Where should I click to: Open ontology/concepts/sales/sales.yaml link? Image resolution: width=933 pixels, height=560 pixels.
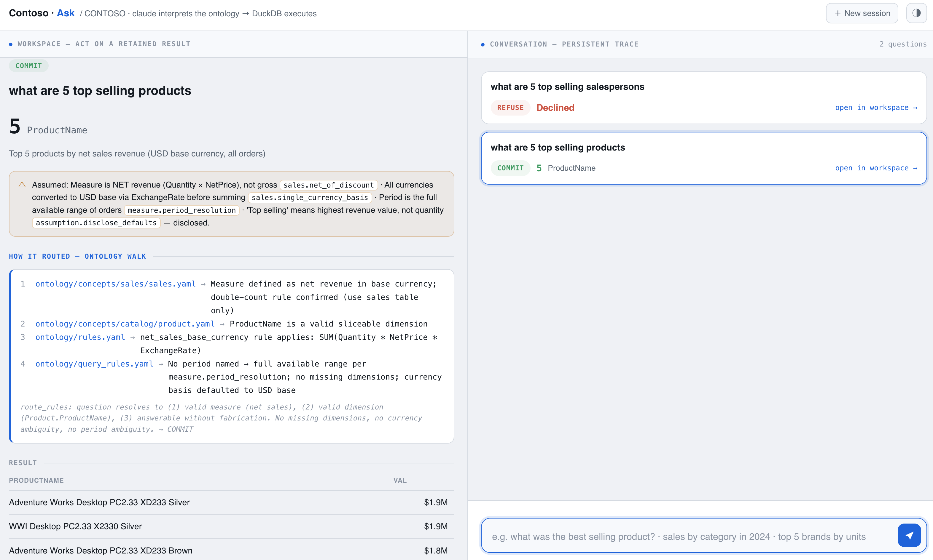[x=116, y=284]
